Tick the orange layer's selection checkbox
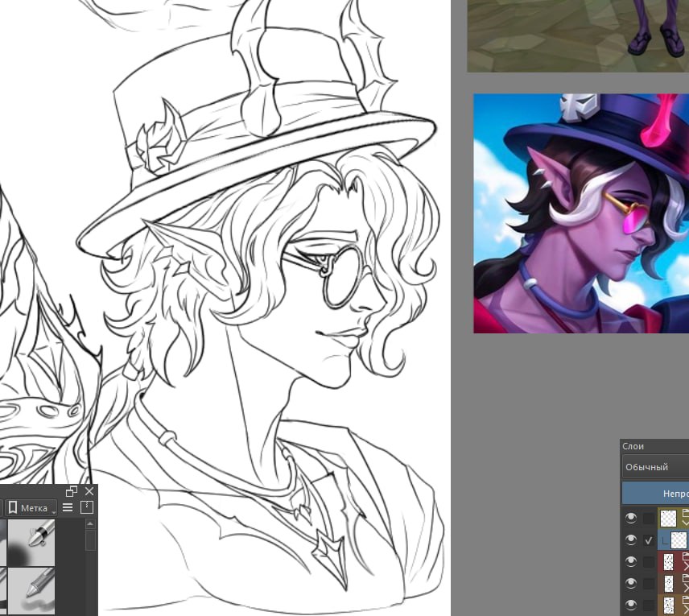The height and width of the screenshot is (616, 689). pyautogui.click(x=649, y=605)
